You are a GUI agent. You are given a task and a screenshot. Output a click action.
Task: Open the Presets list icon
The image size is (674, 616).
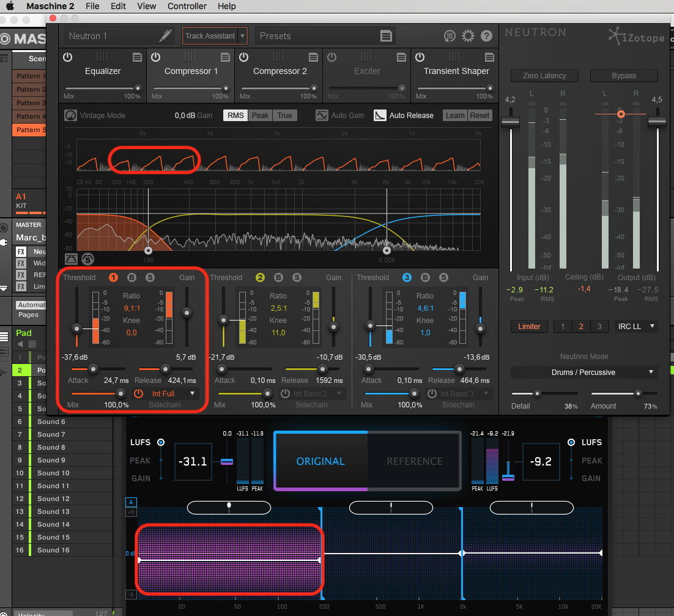[386, 36]
